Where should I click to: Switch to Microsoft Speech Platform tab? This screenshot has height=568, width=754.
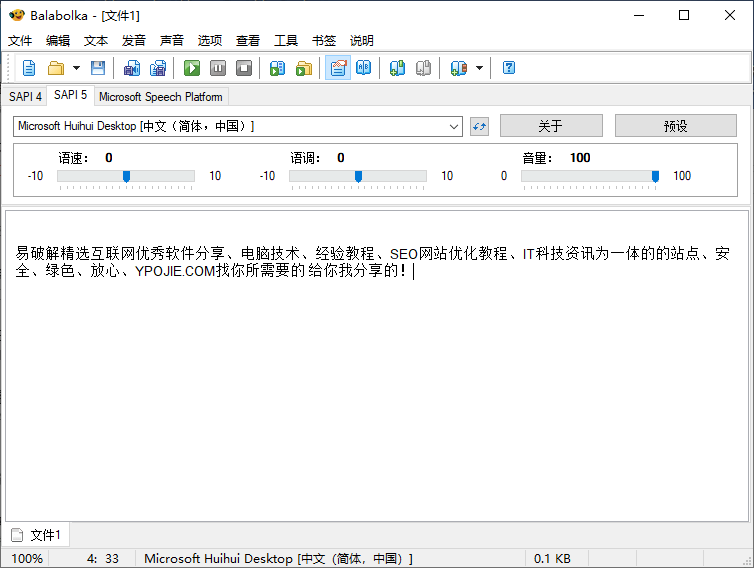point(161,97)
